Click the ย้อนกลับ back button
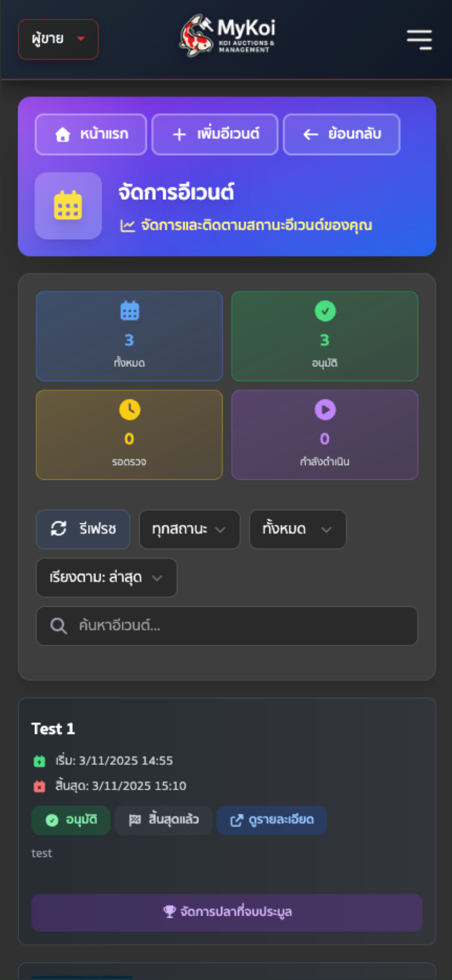Screen dimensions: 452x980 341,134
